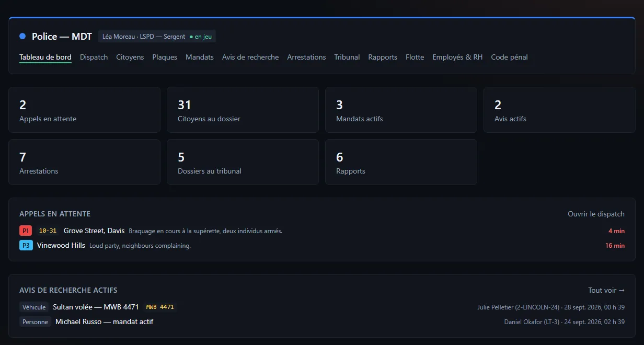This screenshot has width=644, height=345.
Task: Switch to the Dispatch tab
Action: pyautogui.click(x=94, y=57)
